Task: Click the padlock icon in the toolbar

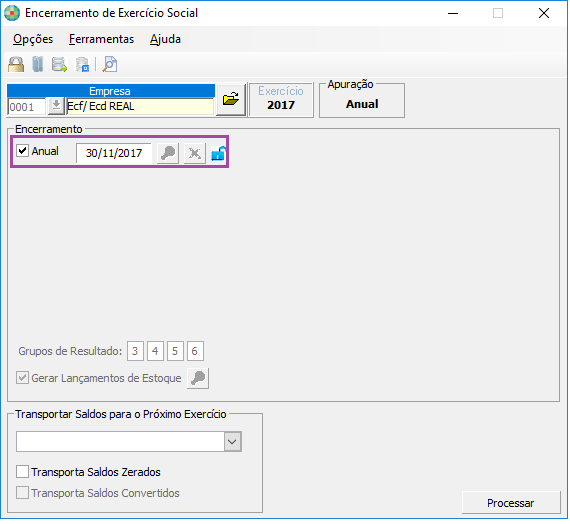Action: (16, 65)
